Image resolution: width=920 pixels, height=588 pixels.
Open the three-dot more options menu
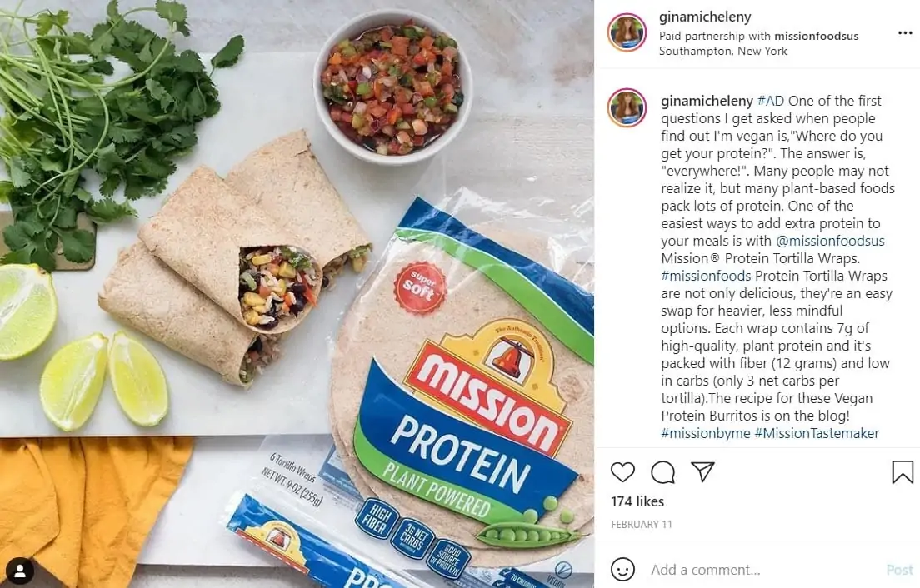(x=905, y=32)
